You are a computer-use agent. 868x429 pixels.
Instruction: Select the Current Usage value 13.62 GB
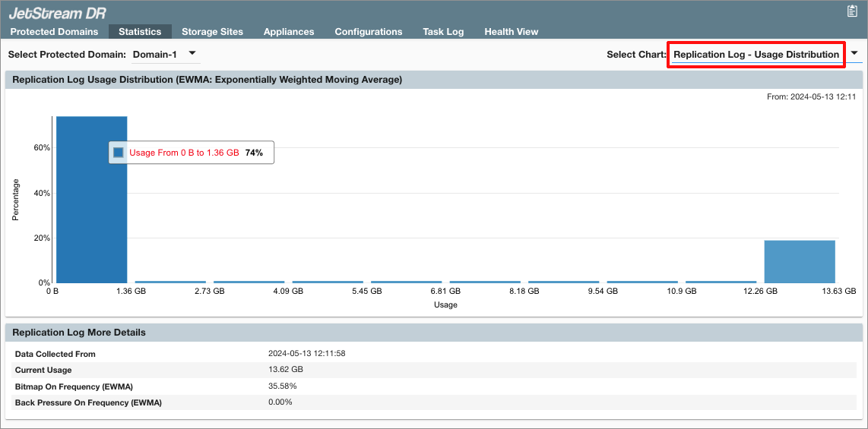point(286,370)
